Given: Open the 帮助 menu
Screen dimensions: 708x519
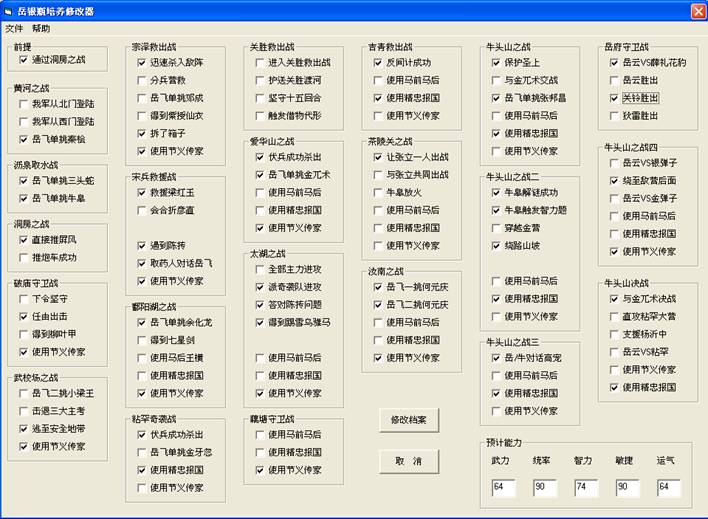Looking at the screenshot, I should click(x=41, y=28).
